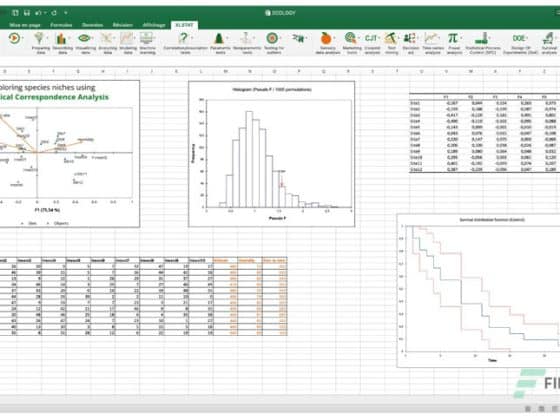Click the Redo icon in title bar
Viewport: 560px width, 420px height.
[54, 13]
